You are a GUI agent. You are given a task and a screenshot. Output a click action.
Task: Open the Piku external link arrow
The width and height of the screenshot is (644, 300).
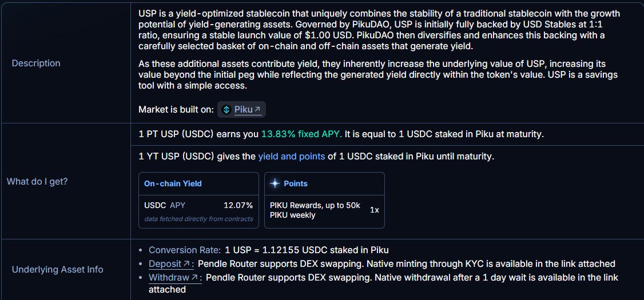click(x=257, y=110)
